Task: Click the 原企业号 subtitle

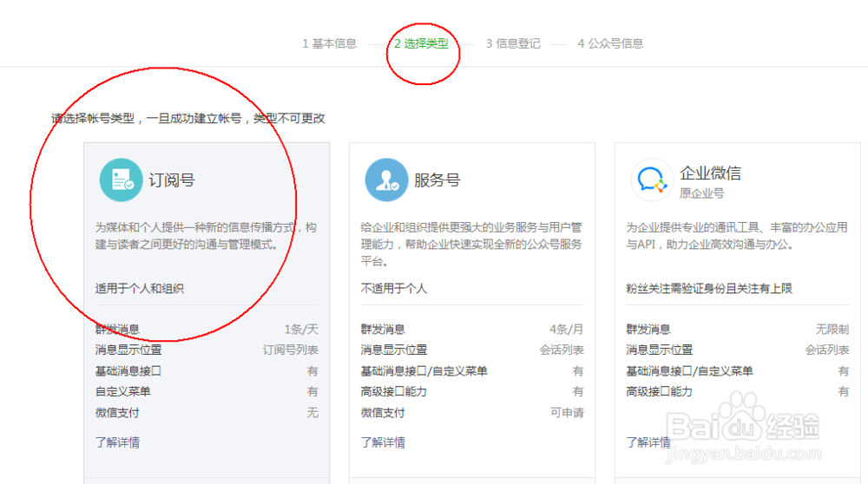Action: [x=702, y=193]
